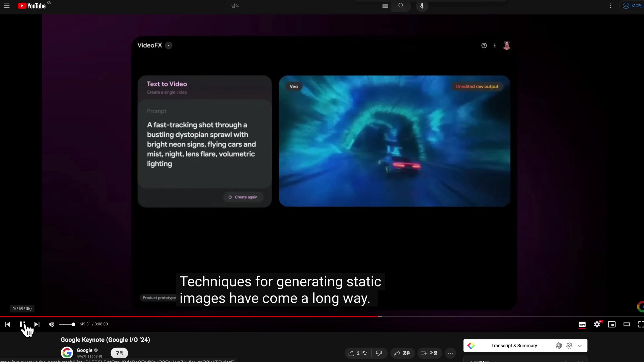Toggle subtitles with captions button

[x=582, y=324]
